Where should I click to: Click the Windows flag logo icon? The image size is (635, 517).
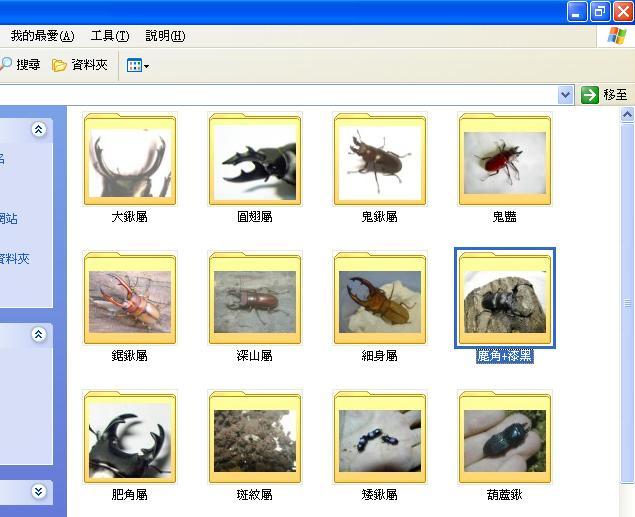pos(616,36)
